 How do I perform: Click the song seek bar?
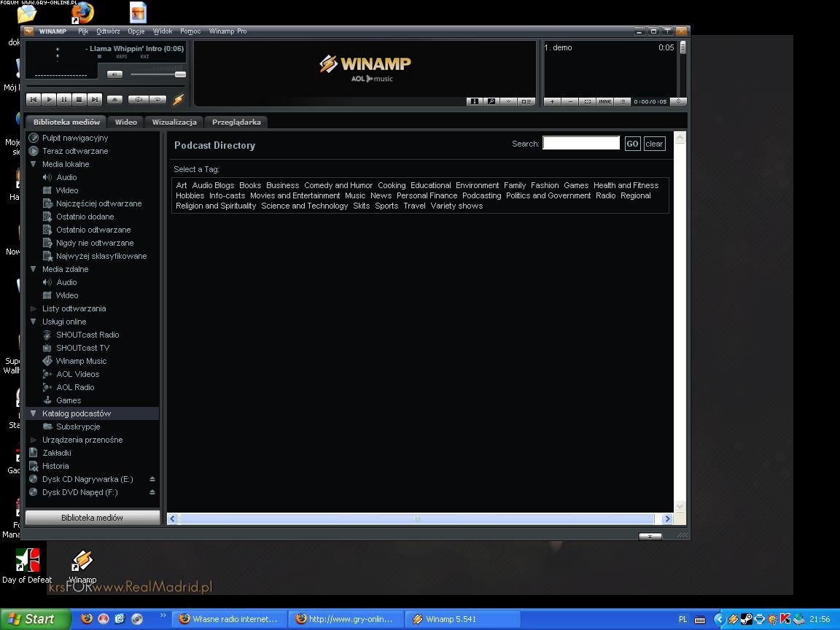pos(106,86)
